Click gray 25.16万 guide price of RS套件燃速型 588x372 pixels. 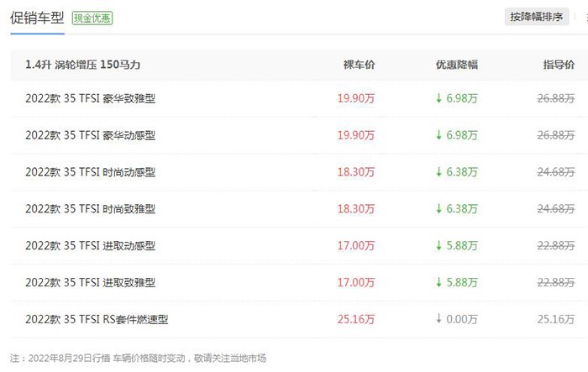coord(556,319)
